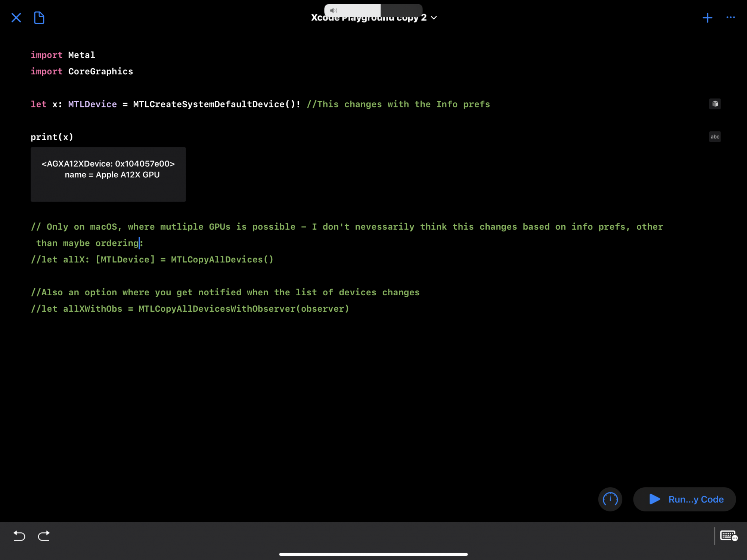This screenshot has width=747, height=560.
Task: Place cursor in the import Metal line
Action: [81, 55]
